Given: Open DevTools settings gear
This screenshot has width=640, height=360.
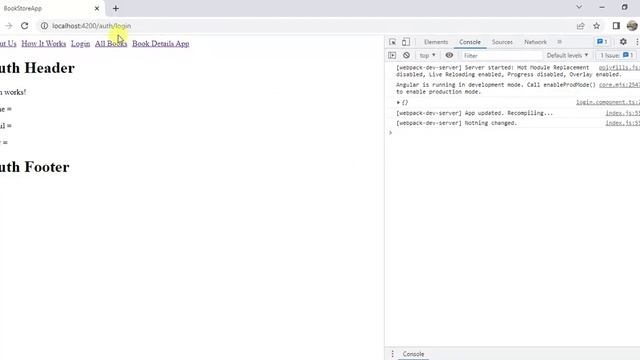Looking at the screenshot, I should (623, 42).
